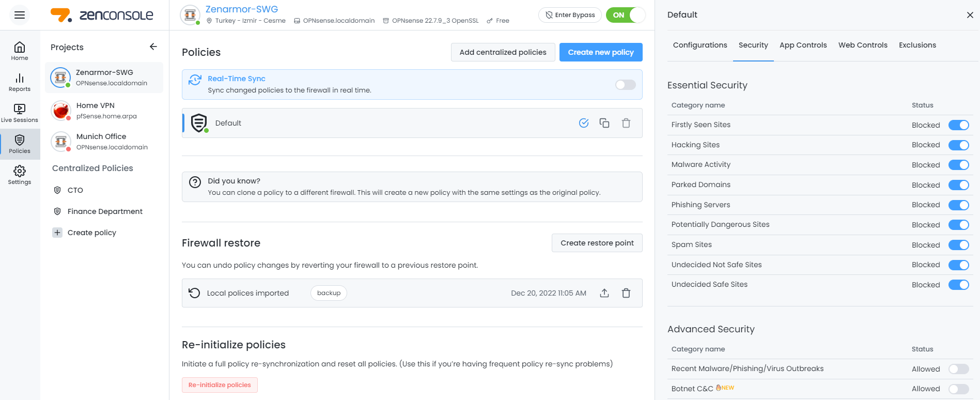This screenshot has height=400, width=980.
Task: Select Zenarmor-SWG project
Action: 104,78
